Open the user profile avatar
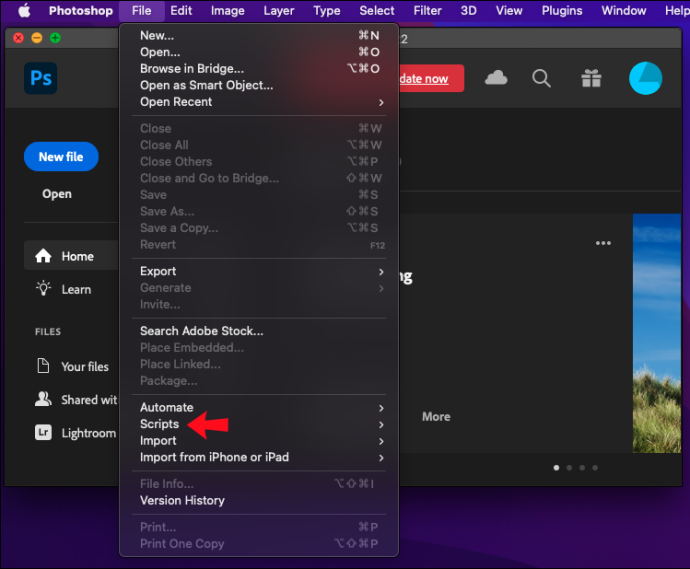This screenshot has width=690, height=569. click(x=646, y=78)
